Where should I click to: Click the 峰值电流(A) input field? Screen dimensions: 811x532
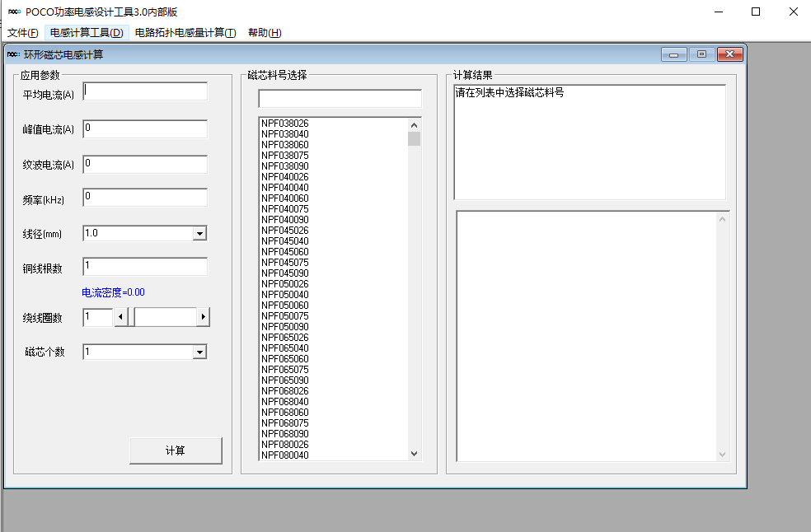(145, 128)
